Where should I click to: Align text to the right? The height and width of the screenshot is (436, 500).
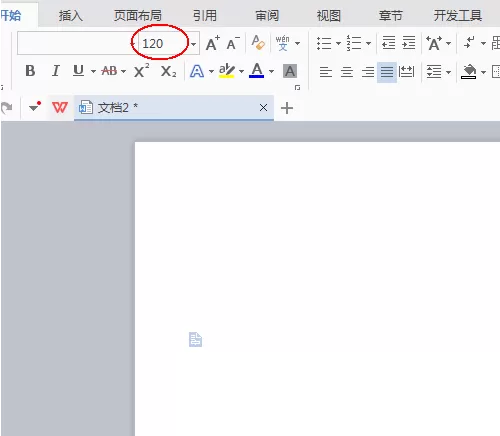(x=368, y=72)
